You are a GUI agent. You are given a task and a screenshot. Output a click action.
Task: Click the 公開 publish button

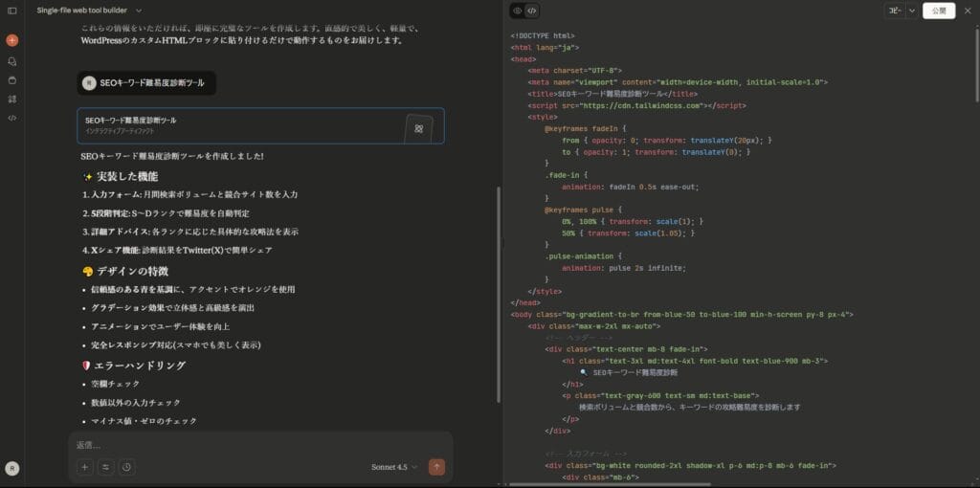pyautogui.click(x=939, y=11)
